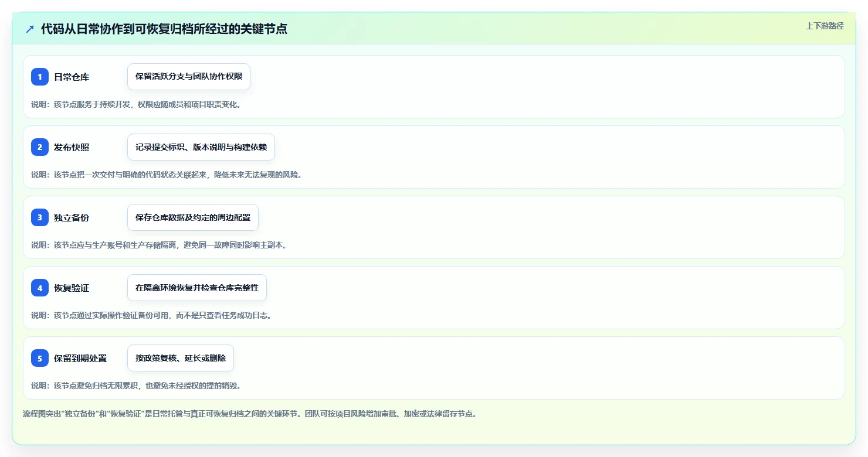Click the 独立备份 node label
The height and width of the screenshot is (457, 868).
coord(72,217)
